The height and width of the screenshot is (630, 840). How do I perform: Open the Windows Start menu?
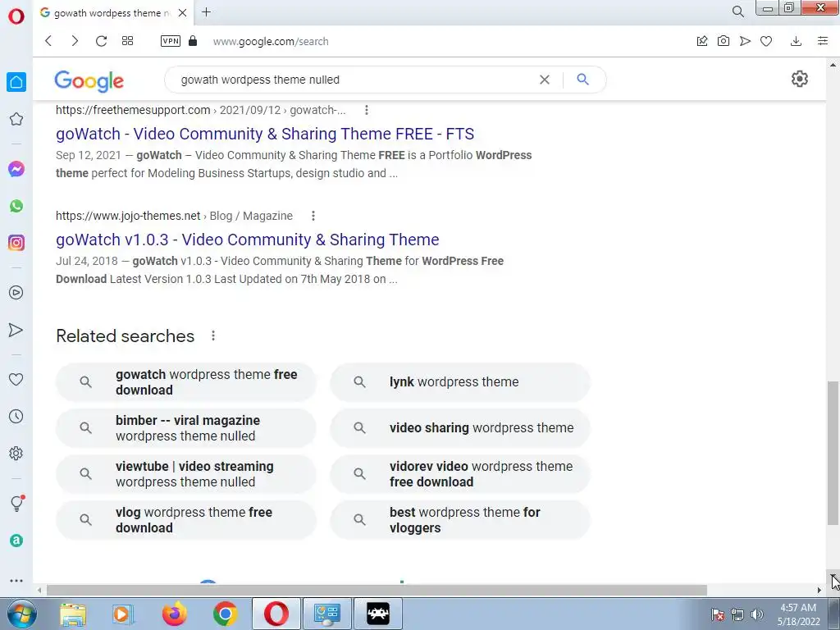coord(21,614)
